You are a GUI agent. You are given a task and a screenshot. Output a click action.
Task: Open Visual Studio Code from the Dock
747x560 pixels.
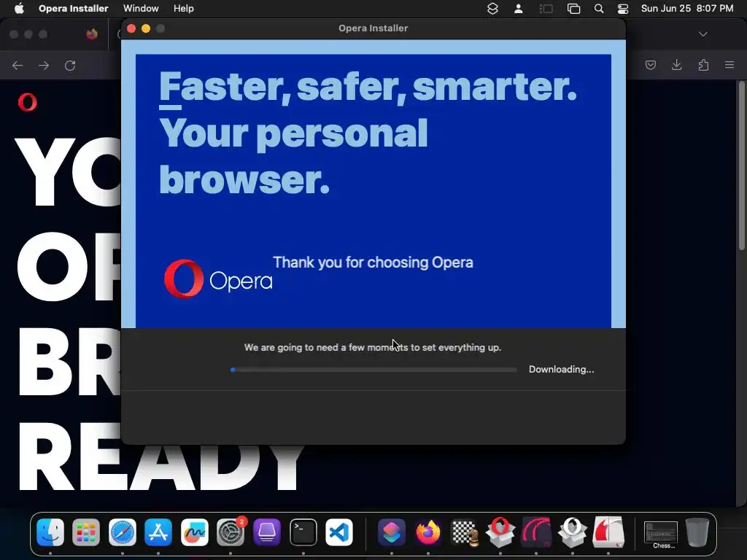(x=339, y=532)
